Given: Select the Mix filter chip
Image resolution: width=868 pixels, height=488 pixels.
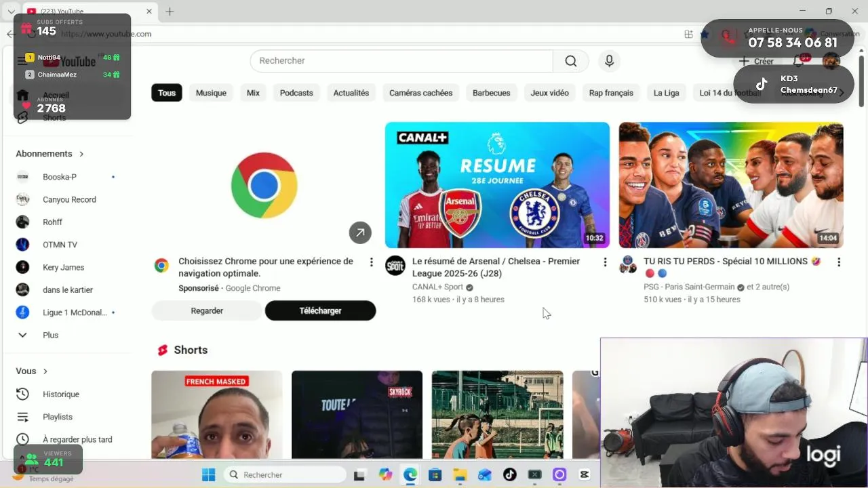Looking at the screenshot, I should (253, 93).
